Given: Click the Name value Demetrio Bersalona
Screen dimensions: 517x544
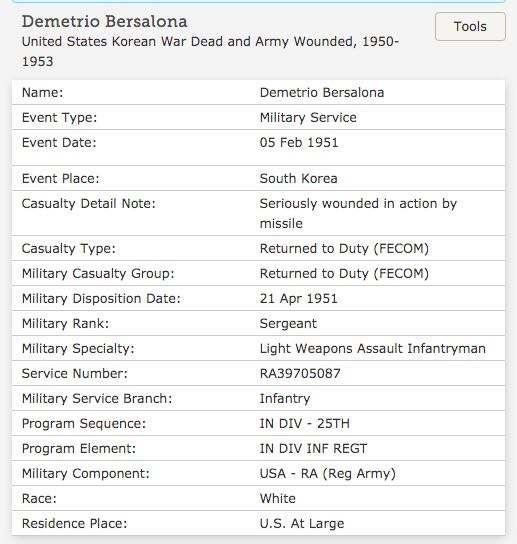Looking at the screenshot, I should click(x=322, y=93).
